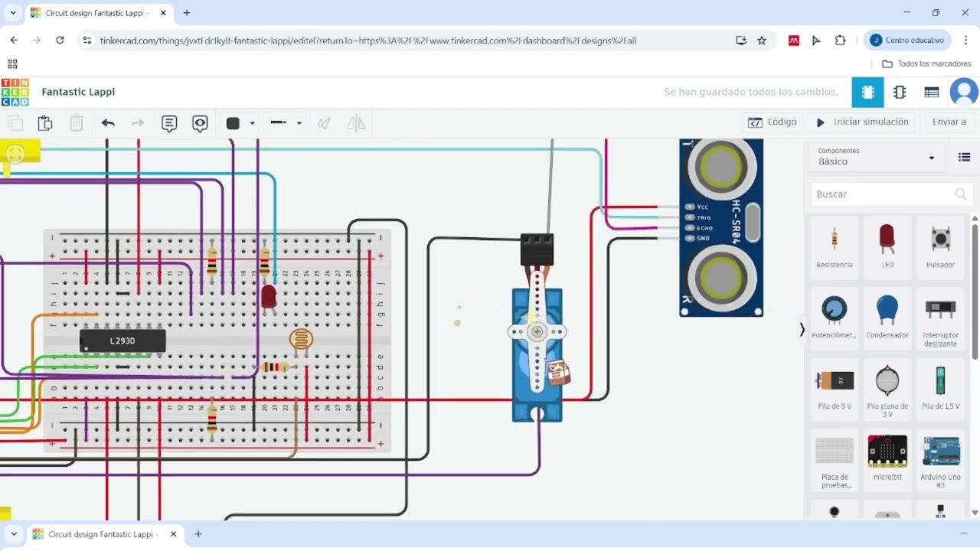Toggle notes visibility with the eye icon
The width and height of the screenshot is (980, 551).
click(200, 123)
